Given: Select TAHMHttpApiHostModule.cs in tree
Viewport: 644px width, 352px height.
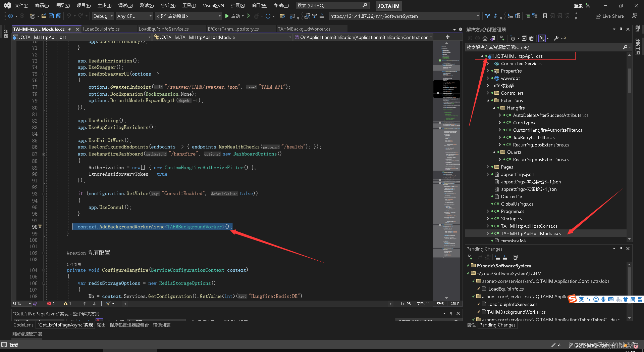Looking at the screenshot, I should tap(531, 233).
